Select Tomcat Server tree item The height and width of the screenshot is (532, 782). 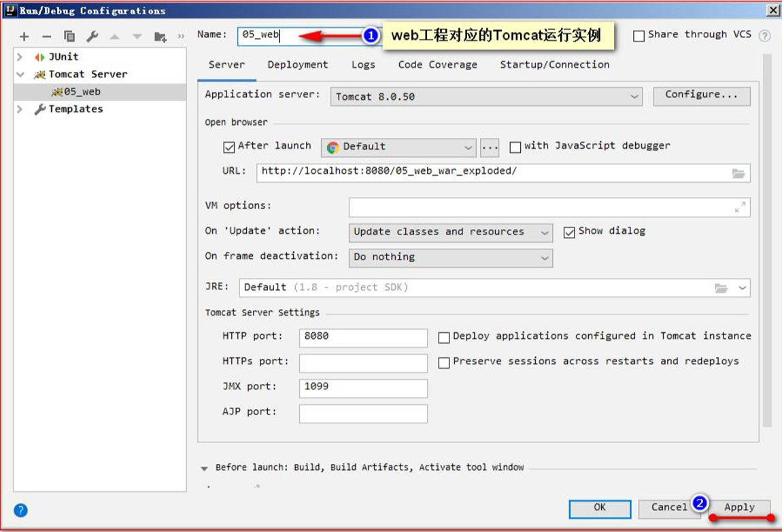[x=88, y=74]
